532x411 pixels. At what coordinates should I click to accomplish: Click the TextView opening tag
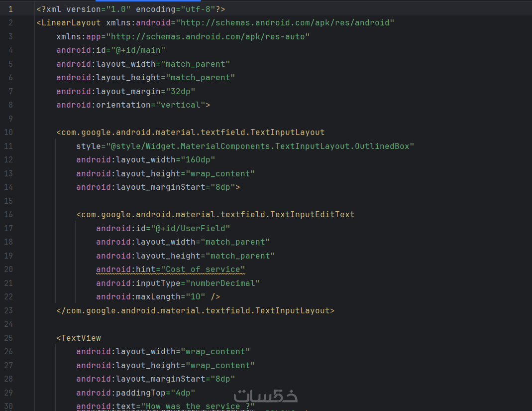point(81,338)
